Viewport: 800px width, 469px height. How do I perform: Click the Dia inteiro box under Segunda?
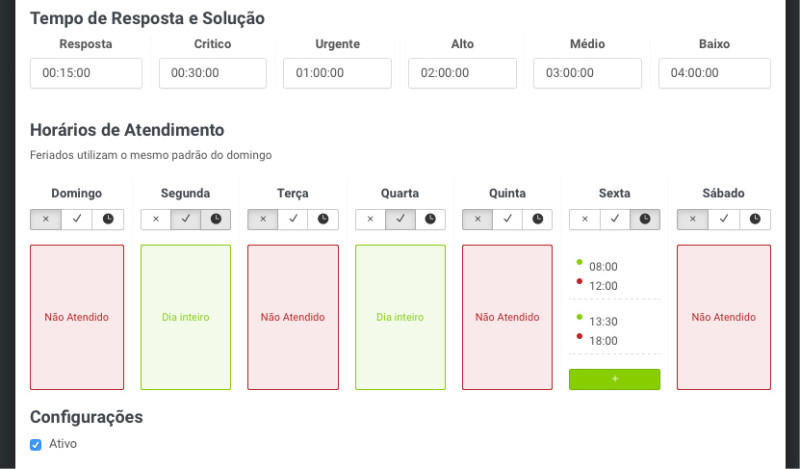[185, 317]
